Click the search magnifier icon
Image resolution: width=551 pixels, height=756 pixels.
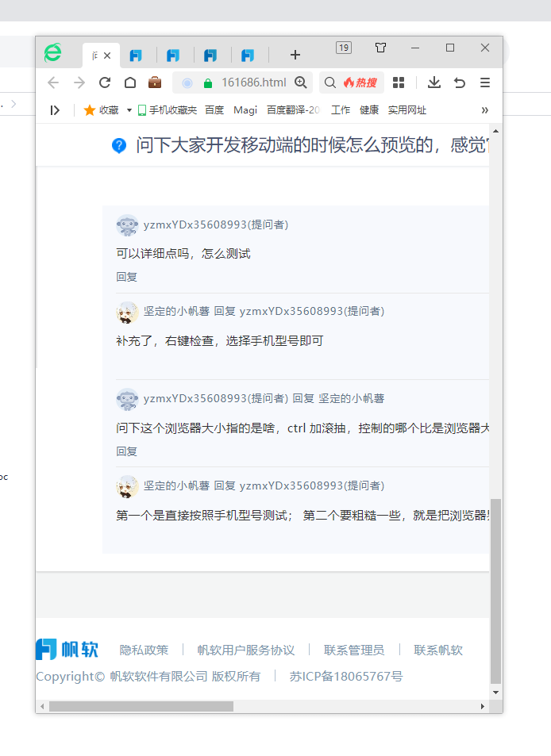[x=330, y=83]
